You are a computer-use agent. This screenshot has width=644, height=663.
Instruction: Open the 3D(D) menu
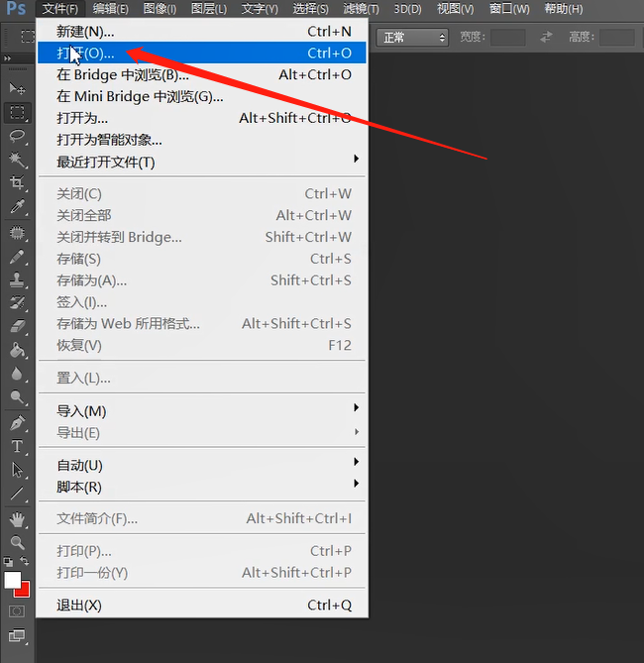click(407, 9)
